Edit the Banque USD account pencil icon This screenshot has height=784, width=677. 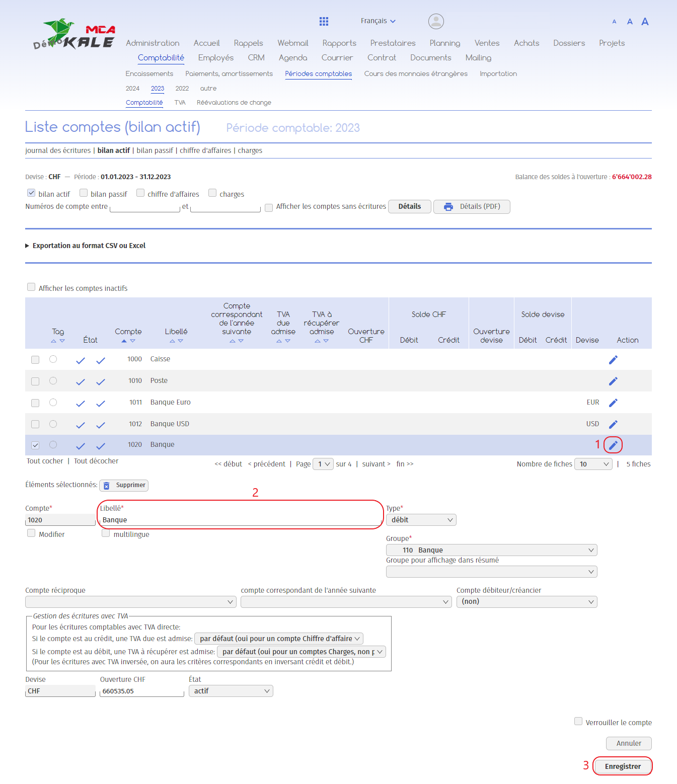[613, 424]
